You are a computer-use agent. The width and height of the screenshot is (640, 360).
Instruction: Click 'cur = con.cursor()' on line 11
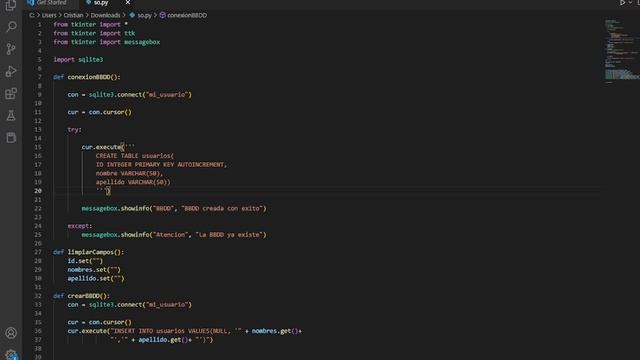(x=100, y=112)
